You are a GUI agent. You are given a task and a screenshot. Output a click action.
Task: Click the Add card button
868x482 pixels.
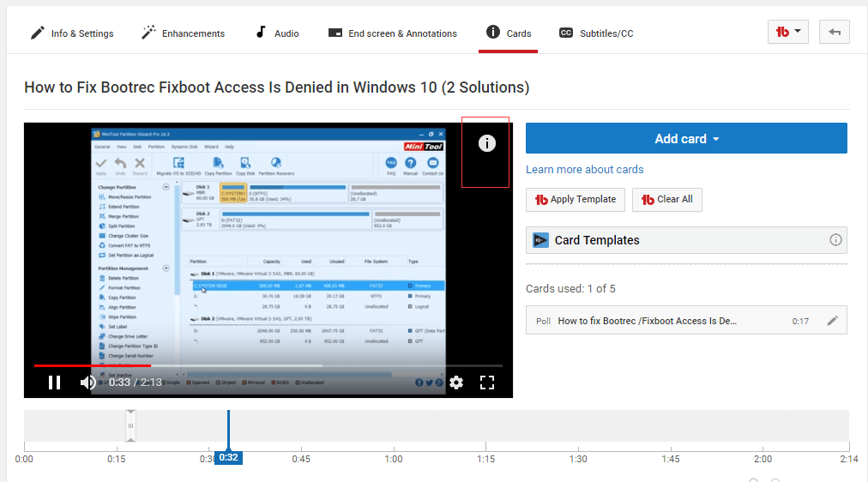[x=686, y=138]
